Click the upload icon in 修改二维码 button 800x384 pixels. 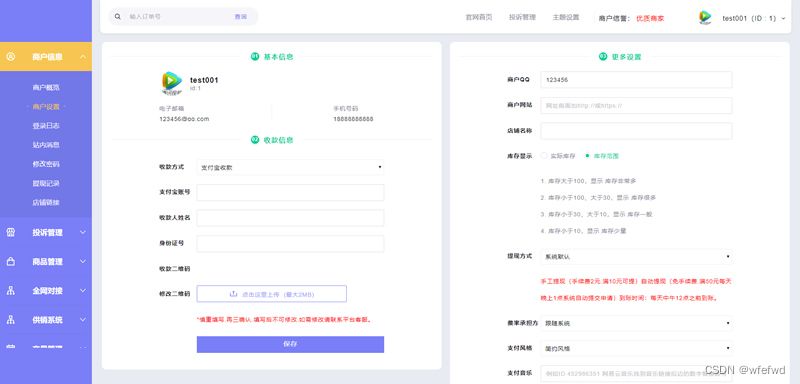234,294
